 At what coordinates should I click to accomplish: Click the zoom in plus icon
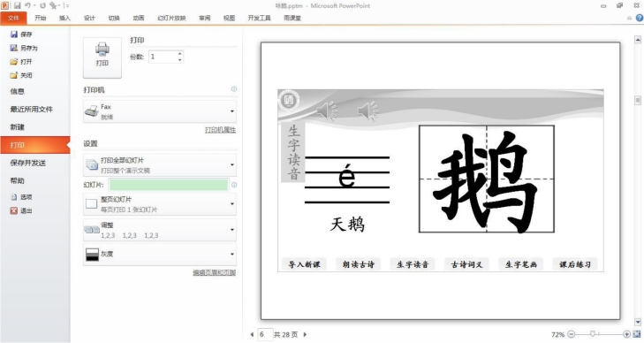pos(626,334)
